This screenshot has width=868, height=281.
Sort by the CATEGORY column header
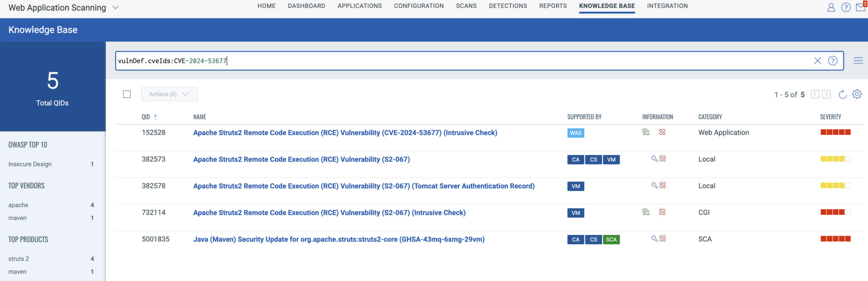pos(710,117)
